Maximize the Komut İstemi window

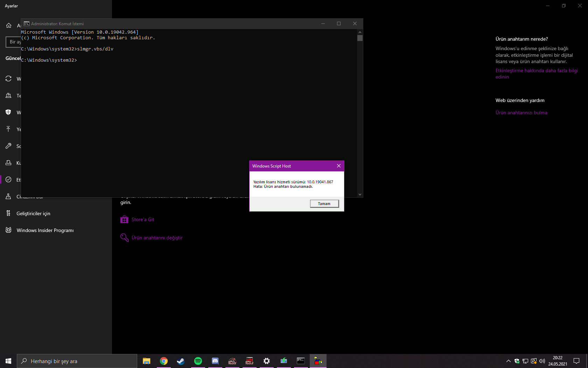pos(339,24)
